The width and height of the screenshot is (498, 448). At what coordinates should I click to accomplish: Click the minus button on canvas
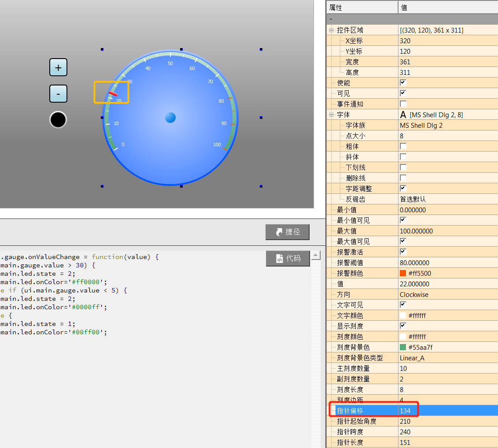click(x=58, y=94)
